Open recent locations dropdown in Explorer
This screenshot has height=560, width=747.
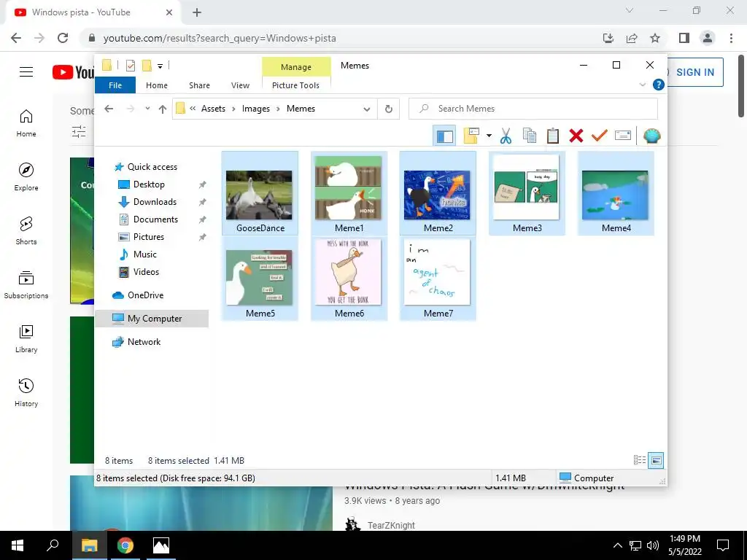coord(147,109)
